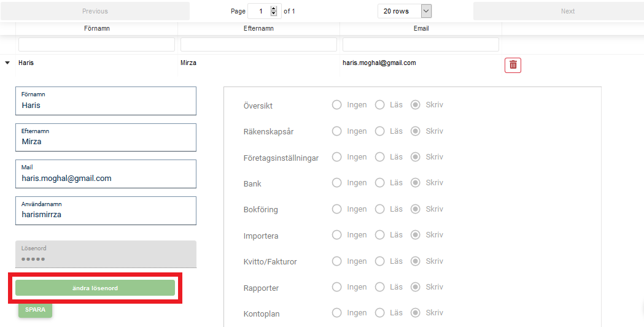Set Översikt permission to Ingen
This screenshot has width=644, height=327.
tap(336, 105)
